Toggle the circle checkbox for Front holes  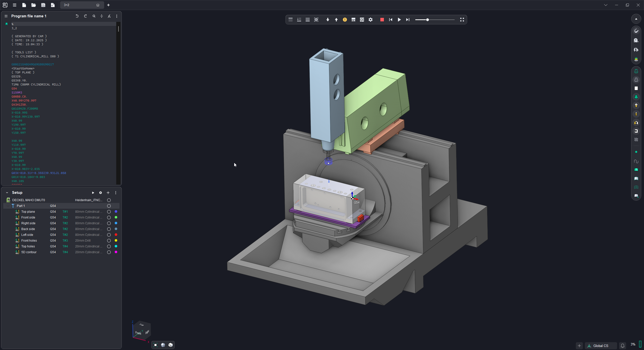[x=109, y=241]
